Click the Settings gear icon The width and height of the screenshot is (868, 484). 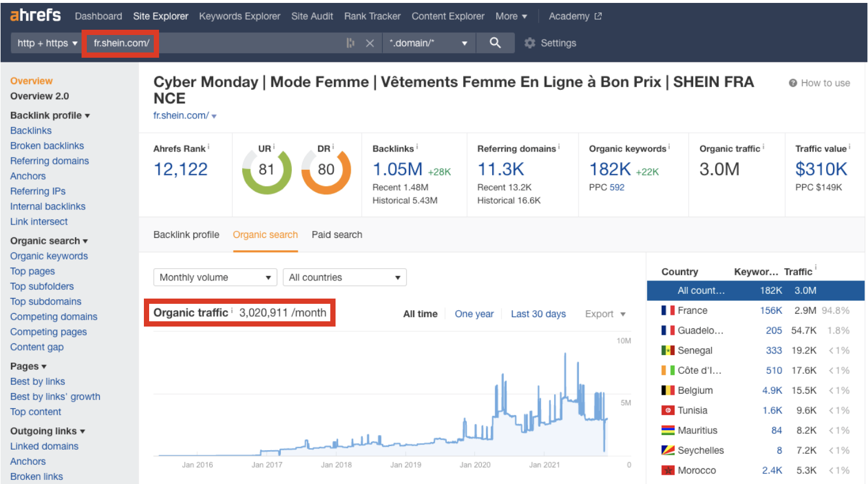[530, 43]
